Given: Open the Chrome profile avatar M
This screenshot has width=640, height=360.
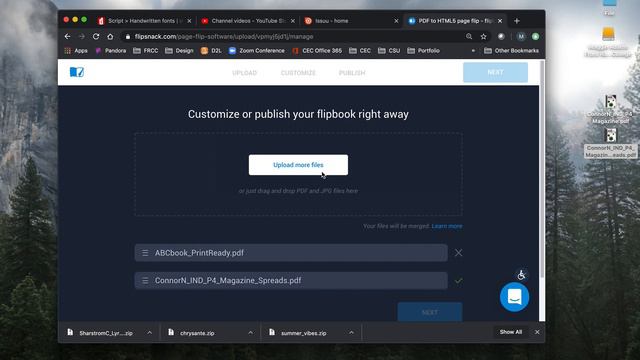Looking at the screenshot, I should coord(521,37).
